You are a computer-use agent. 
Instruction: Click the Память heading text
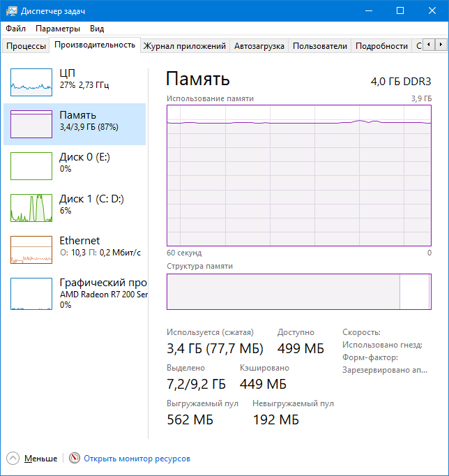(x=198, y=79)
